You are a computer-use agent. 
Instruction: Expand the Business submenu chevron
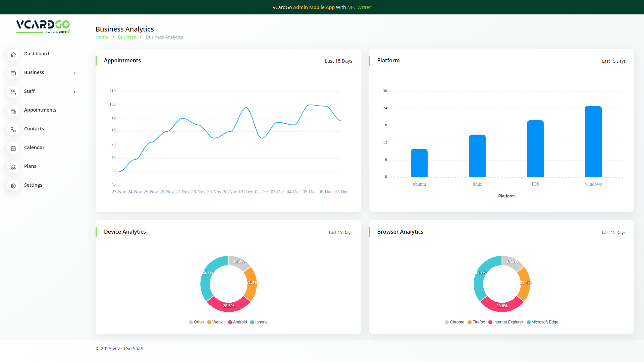74,73
